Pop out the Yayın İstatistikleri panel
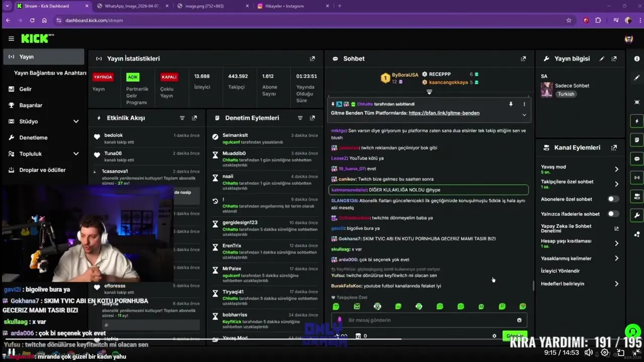644x362 pixels. [312, 59]
